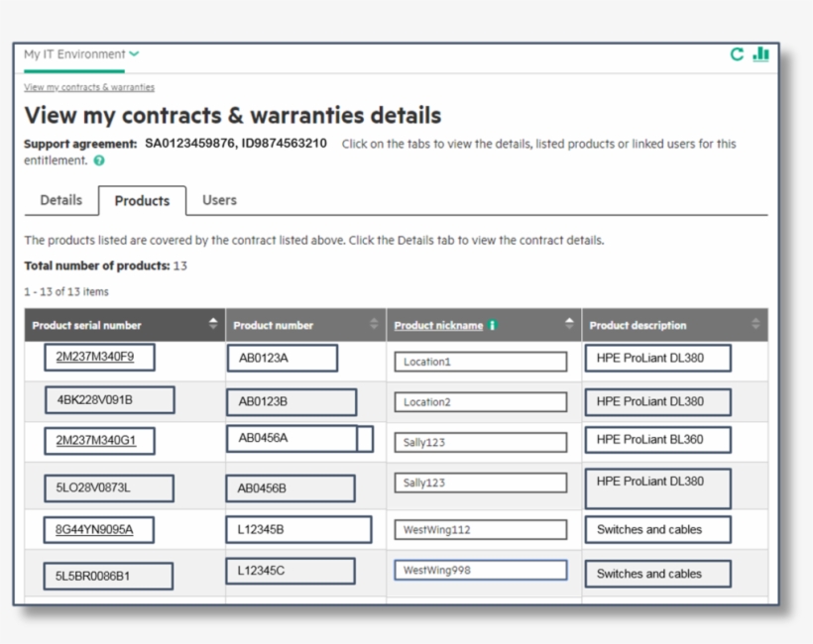Click the refresh icon at top right

[x=737, y=54]
